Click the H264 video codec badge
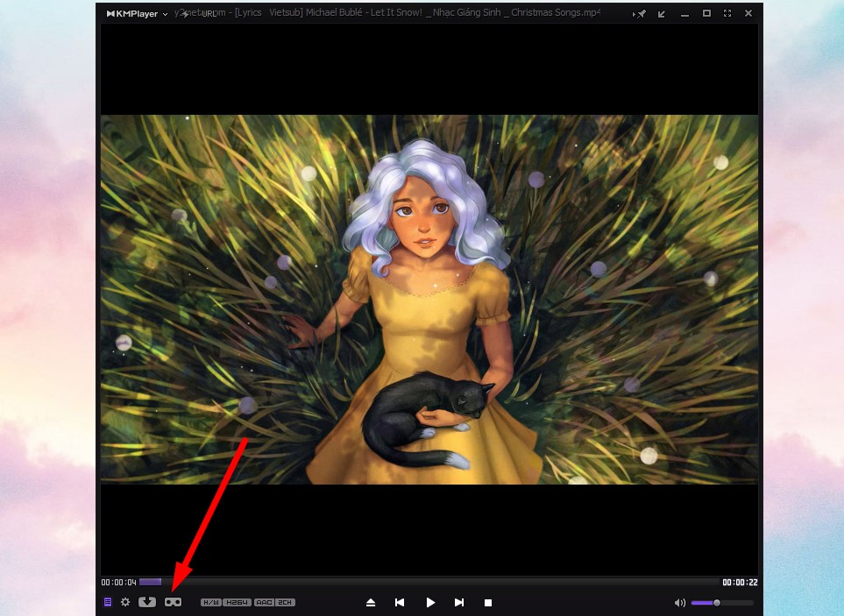Image resolution: width=844 pixels, height=616 pixels. coord(237,603)
